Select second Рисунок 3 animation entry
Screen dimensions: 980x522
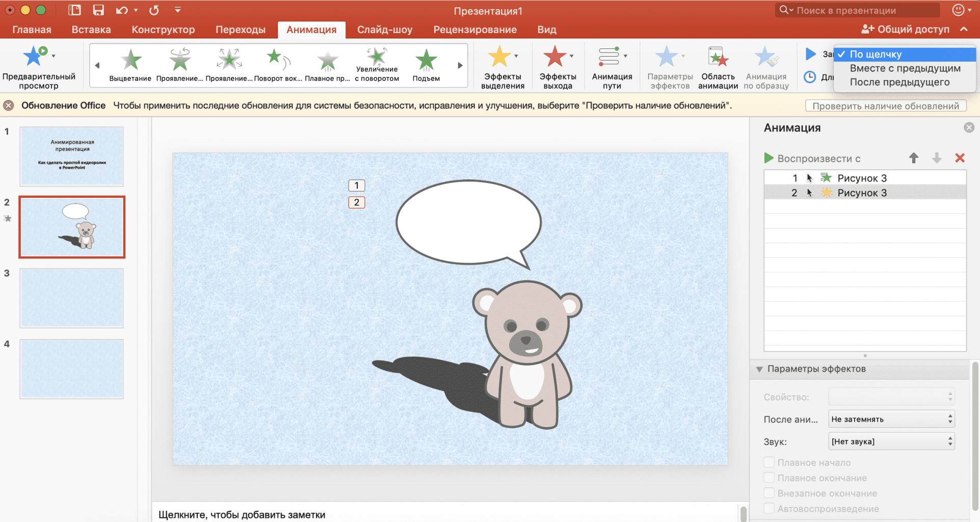(x=865, y=193)
